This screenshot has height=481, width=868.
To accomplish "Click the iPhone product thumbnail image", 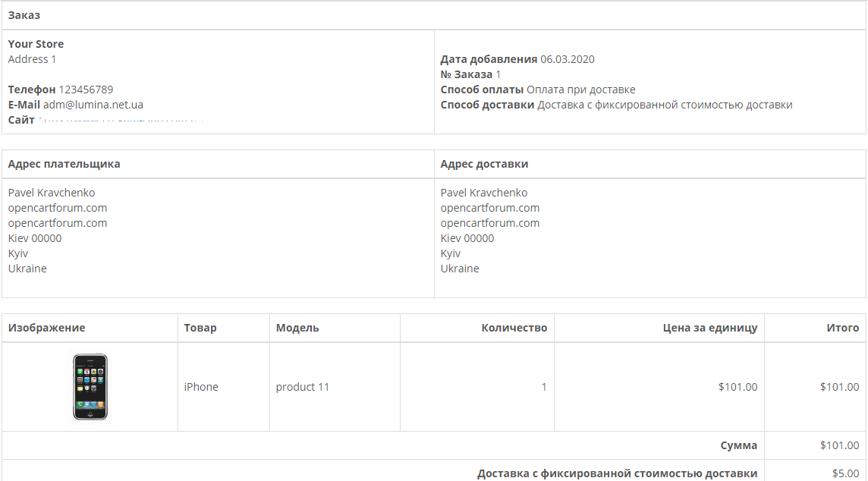I will pyautogui.click(x=90, y=387).
